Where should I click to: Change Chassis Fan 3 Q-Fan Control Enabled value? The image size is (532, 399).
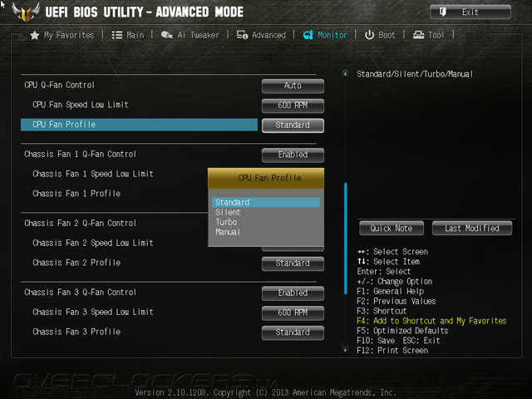coord(293,293)
